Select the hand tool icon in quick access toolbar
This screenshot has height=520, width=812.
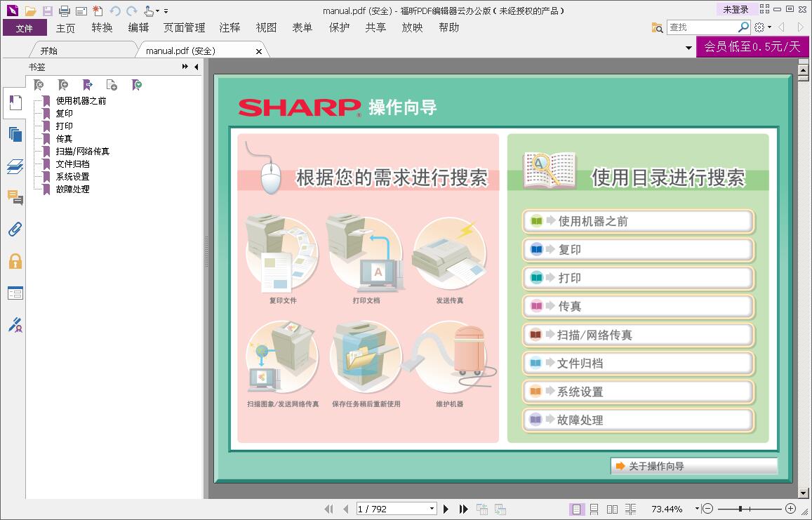click(149, 11)
